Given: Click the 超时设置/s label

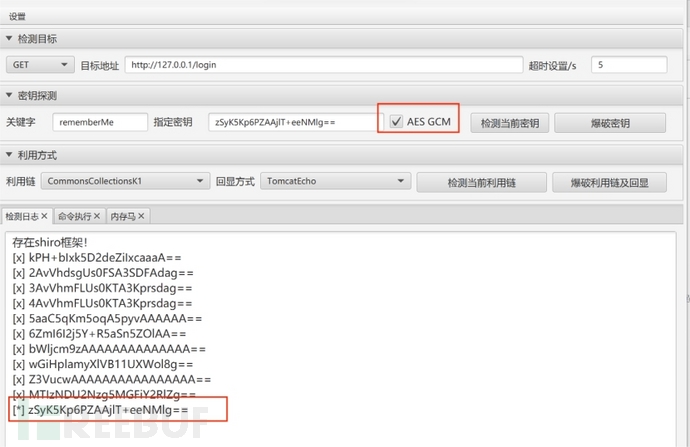Looking at the screenshot, I should [552, 66].
